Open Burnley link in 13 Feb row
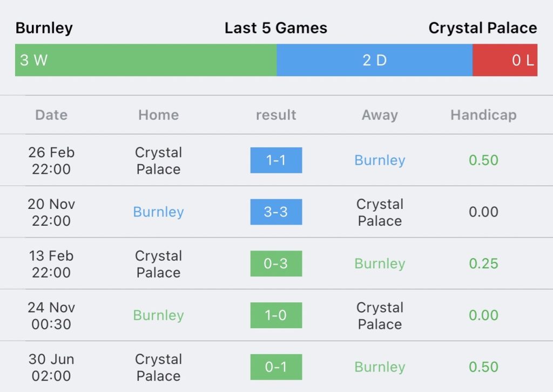This screenshot has height=392, width=553. point(380,263)
